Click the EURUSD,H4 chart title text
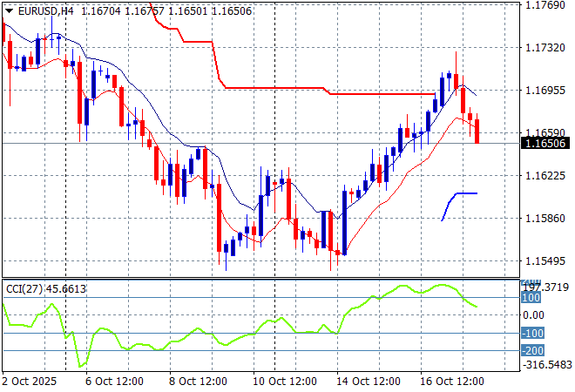Screen dimensions: 575x392 point(46,11)
